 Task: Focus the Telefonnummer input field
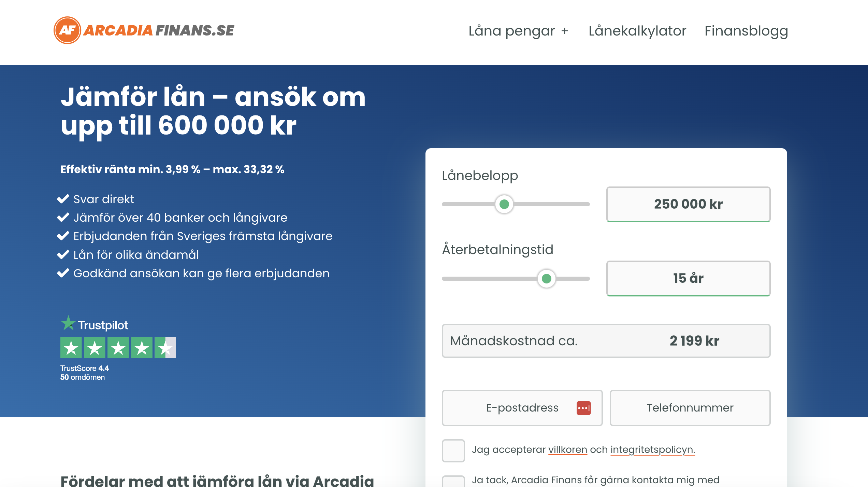click(690, 408)
